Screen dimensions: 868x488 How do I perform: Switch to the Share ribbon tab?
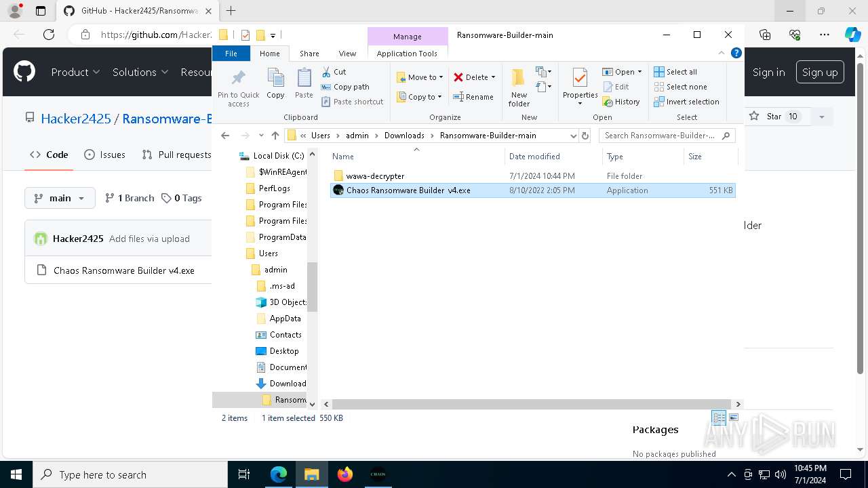[x=309, y=54]
